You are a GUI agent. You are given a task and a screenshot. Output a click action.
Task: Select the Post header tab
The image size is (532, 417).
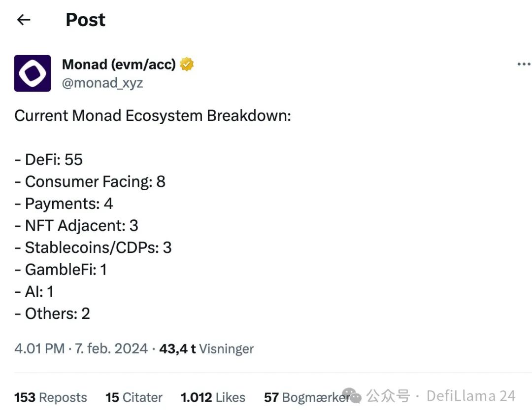tap(85, 20)
